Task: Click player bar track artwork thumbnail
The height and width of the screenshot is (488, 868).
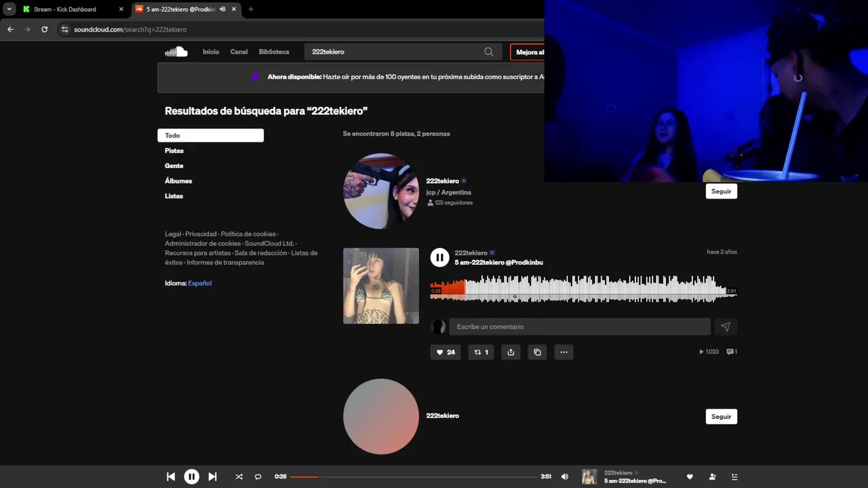Action: [x=589, y=476]
